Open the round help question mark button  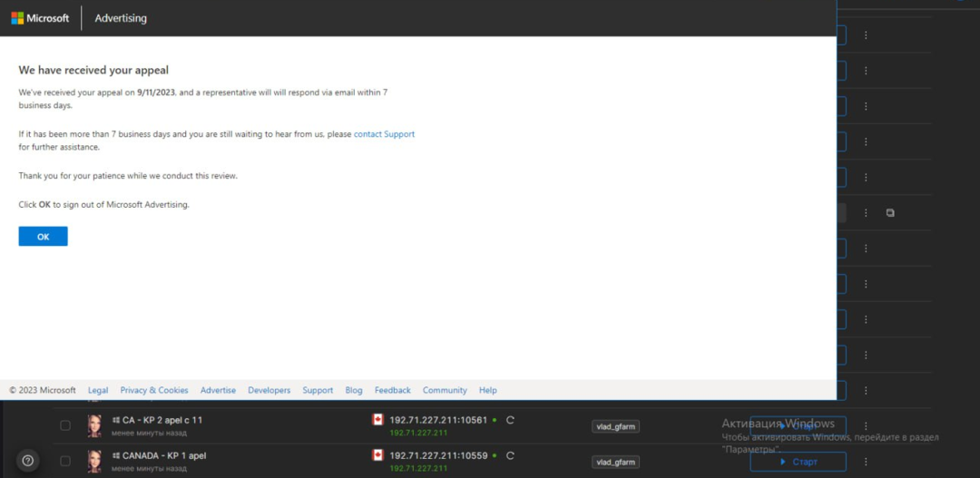[x=27, y=461]
